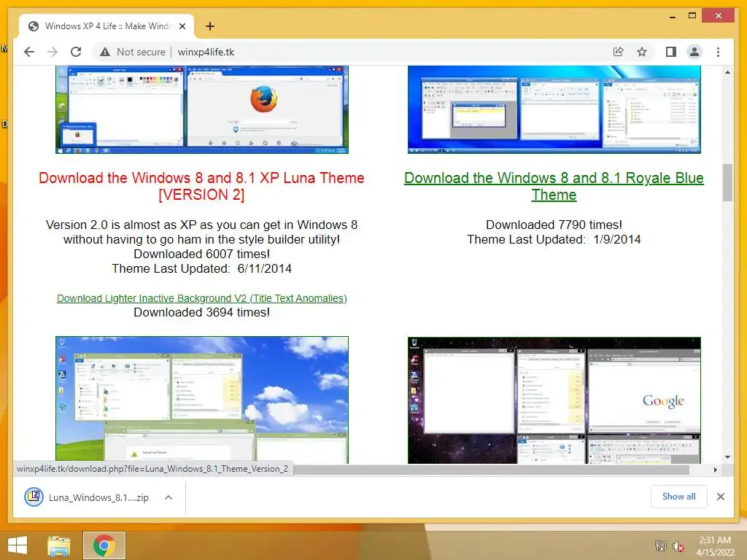Screen dimensions: 747x560
Task: Open a new tab with the plus button
Action: point(209,26)
